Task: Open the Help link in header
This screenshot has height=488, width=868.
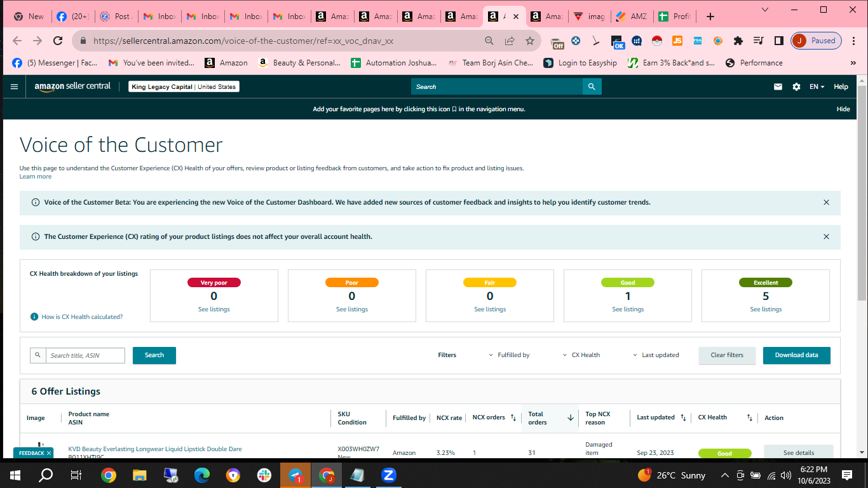Action: click(x=841, y=86)
